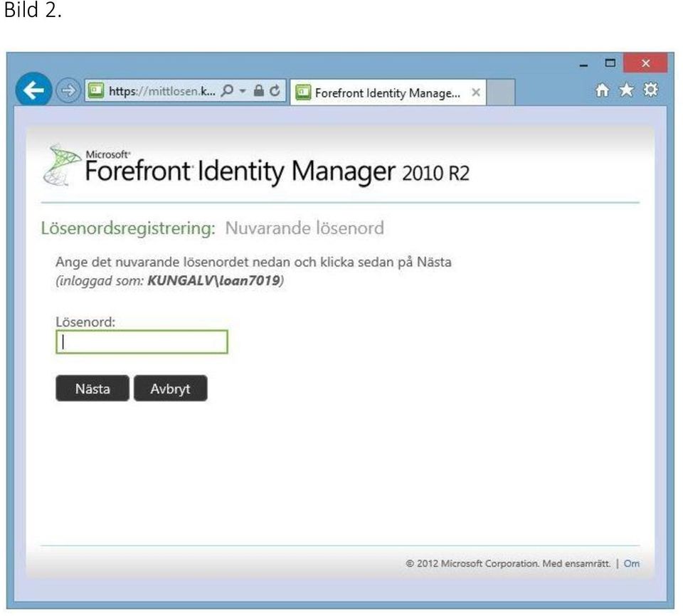Click the username KUNGALV\loan7019 text
The width and height of the screenshot is (683, 616).
214,280
